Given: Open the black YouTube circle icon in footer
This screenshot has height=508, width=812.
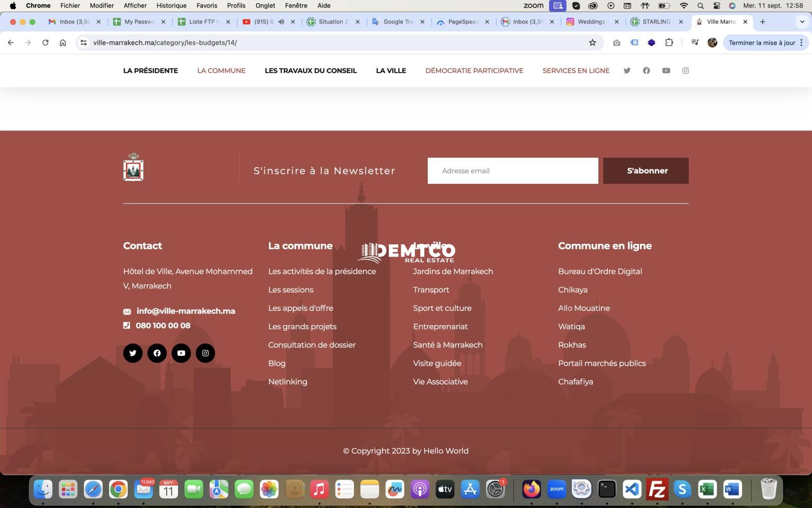Looking at the screenshot, I should pos(181,353).
